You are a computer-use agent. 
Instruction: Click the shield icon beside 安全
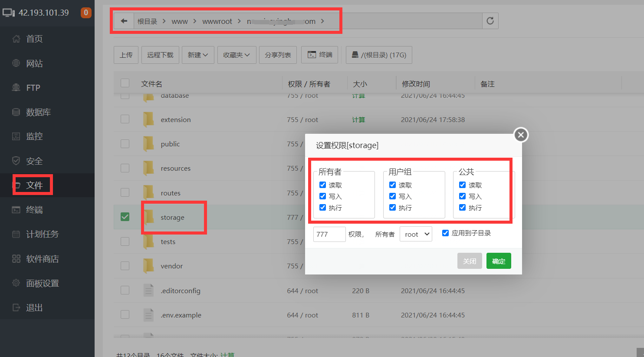pyautogui.click(x=16, y=161)
